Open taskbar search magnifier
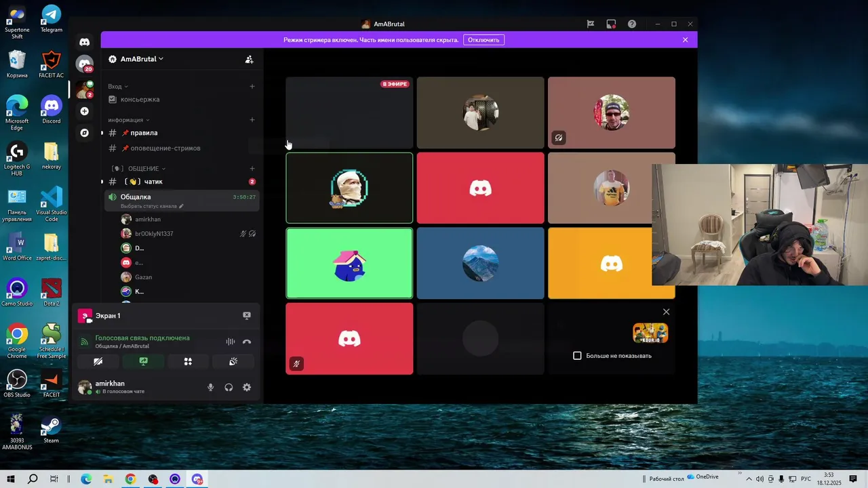 click(x=33, y=479)
